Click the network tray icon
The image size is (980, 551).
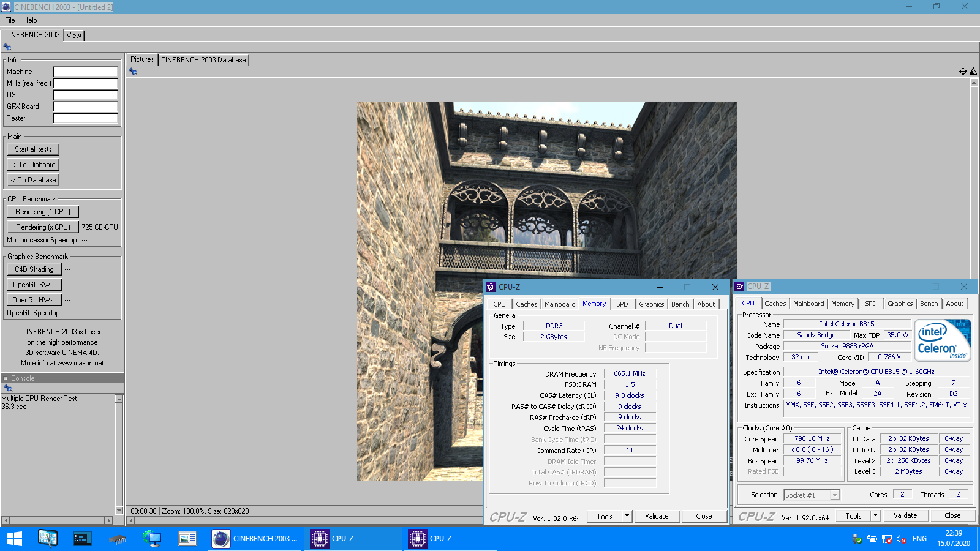coord(887,539)
